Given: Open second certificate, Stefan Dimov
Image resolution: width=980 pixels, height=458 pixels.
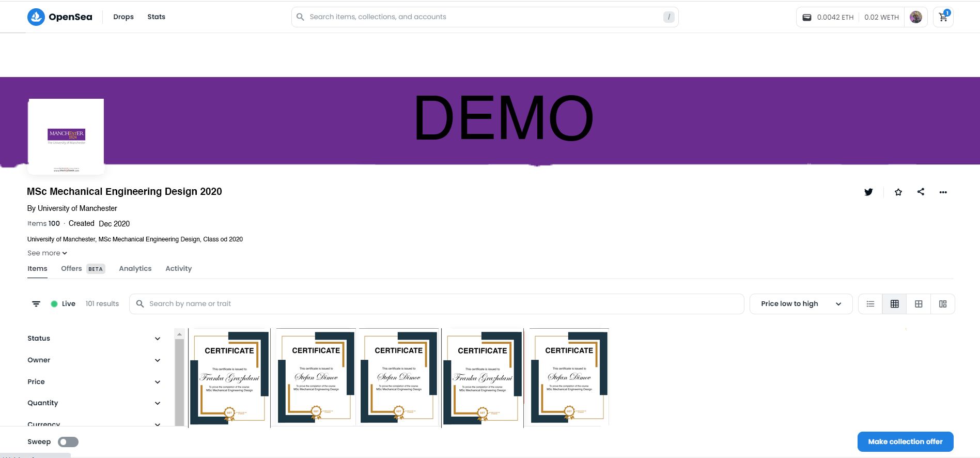Looking at the screenshot, I should tap(316, 378).
